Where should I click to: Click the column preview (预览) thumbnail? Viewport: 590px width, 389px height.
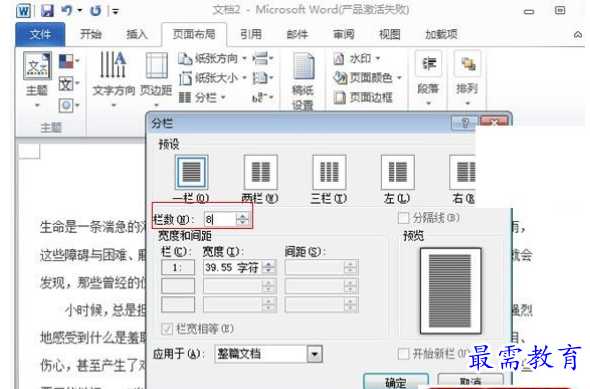[450, 291]
